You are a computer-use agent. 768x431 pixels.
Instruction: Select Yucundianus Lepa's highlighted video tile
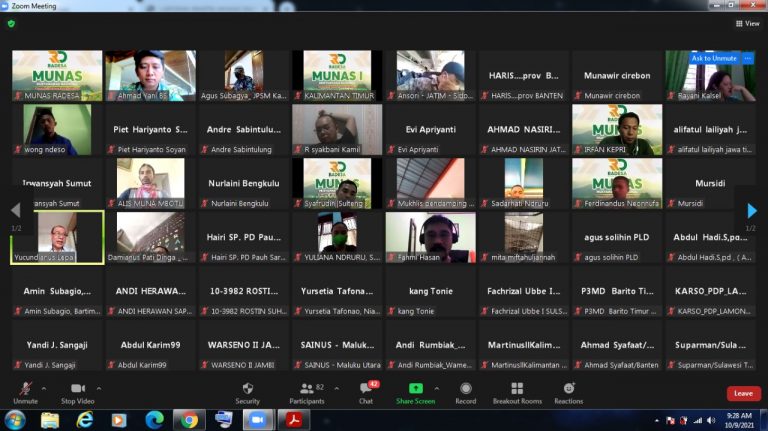point(57,236)
